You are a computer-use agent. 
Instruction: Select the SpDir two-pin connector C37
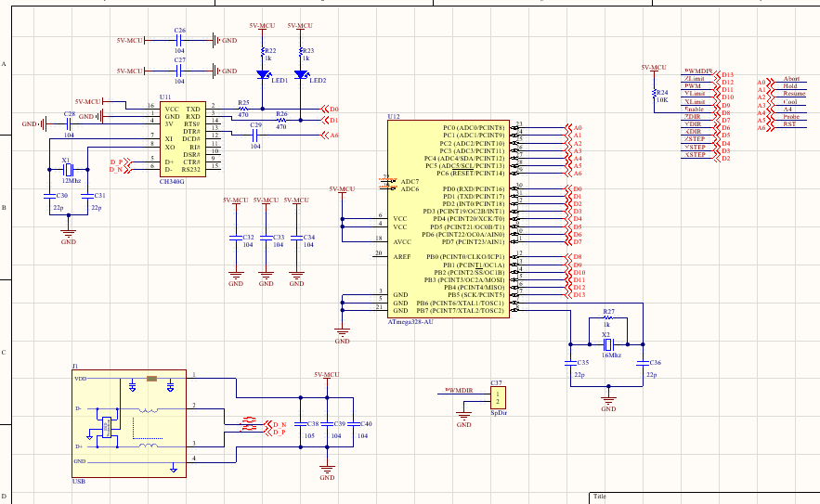coord(498,398)
